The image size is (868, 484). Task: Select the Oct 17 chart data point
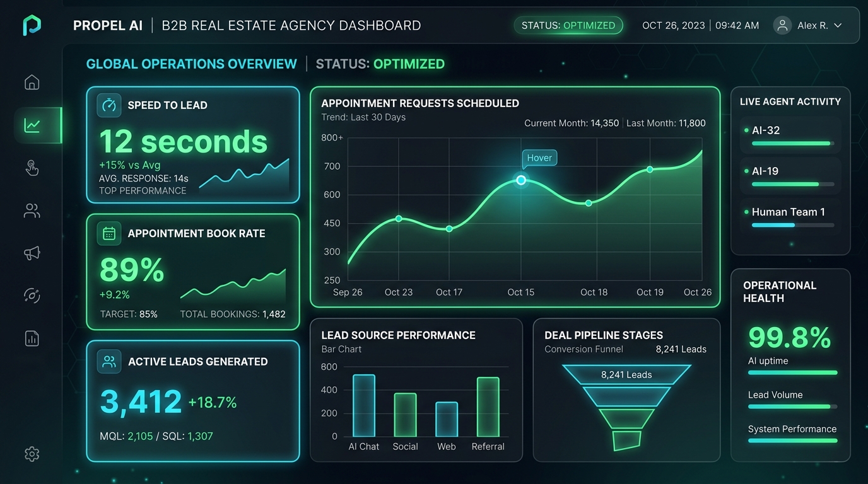click(x=449, y=229)
